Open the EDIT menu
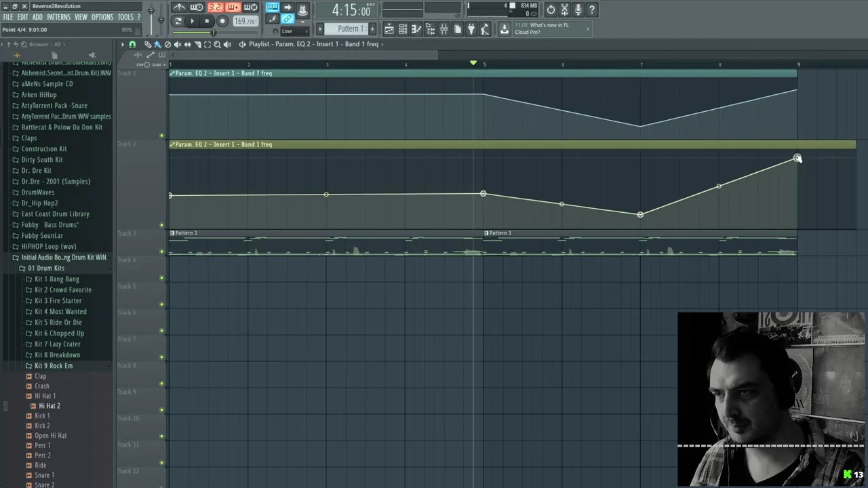 22,17
